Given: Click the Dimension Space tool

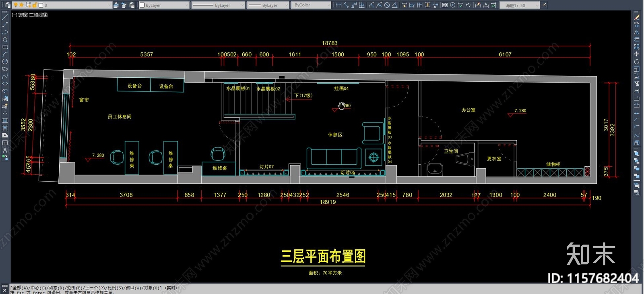Looking at the screenshot, I should pos(427,5).
